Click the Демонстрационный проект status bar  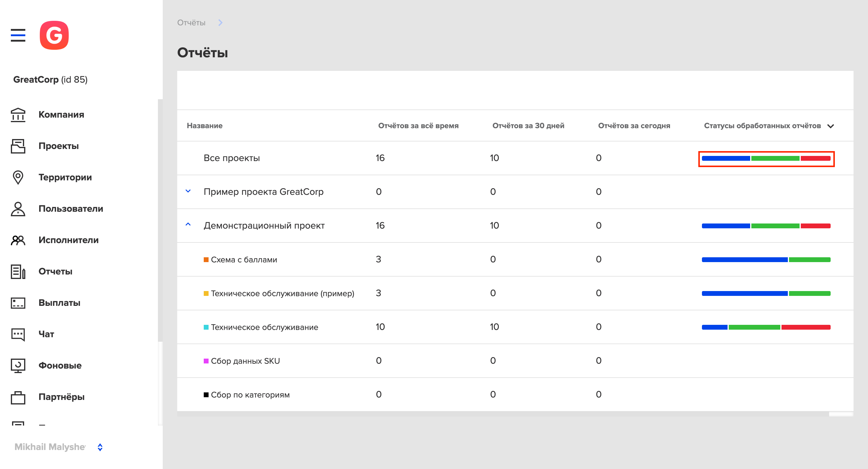coord(766,226)
